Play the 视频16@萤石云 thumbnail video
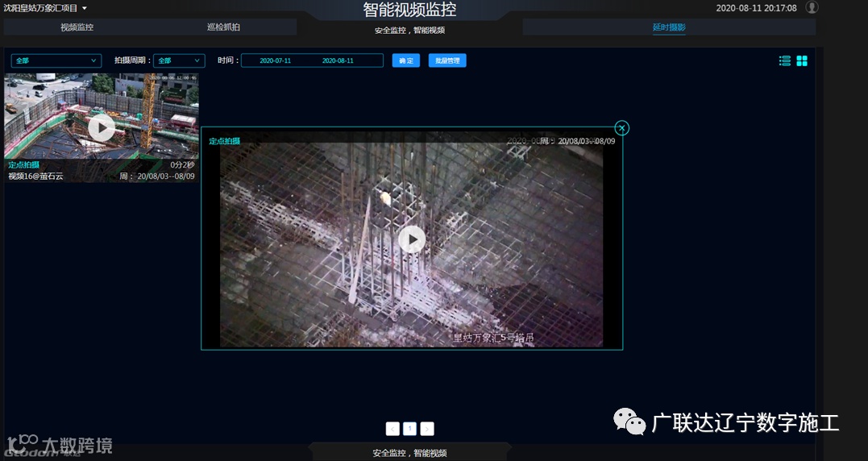The width and height of the screenshot is (868, 461). point(102,128)
